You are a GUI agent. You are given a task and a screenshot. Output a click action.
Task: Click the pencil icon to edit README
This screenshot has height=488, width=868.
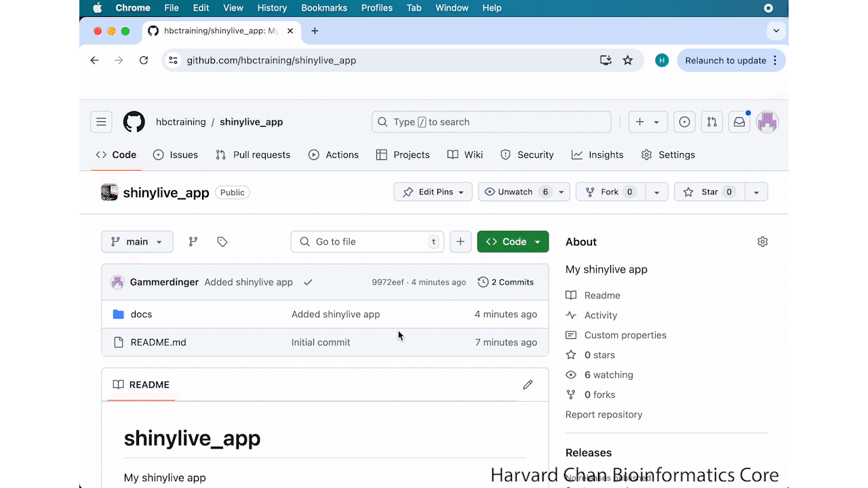528,385
